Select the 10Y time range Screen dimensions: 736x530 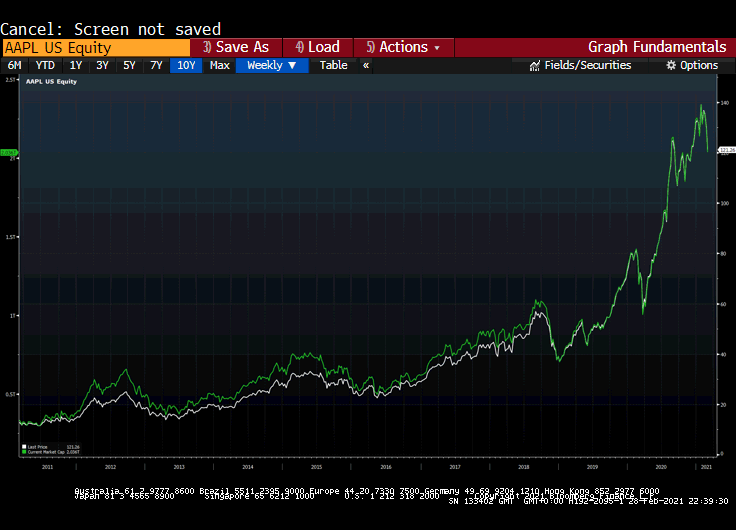pos(186,65)
